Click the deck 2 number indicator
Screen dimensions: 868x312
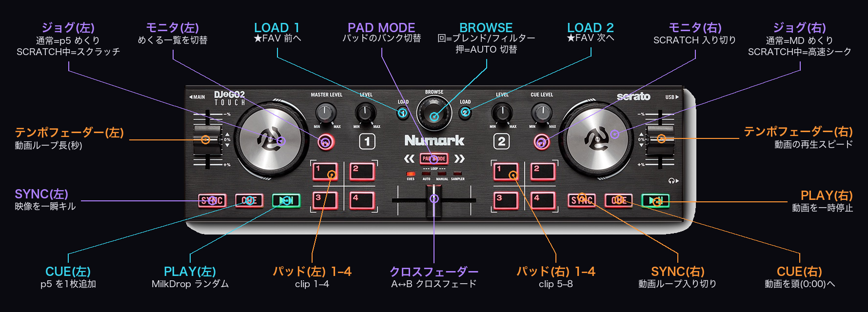click(501, 142)
